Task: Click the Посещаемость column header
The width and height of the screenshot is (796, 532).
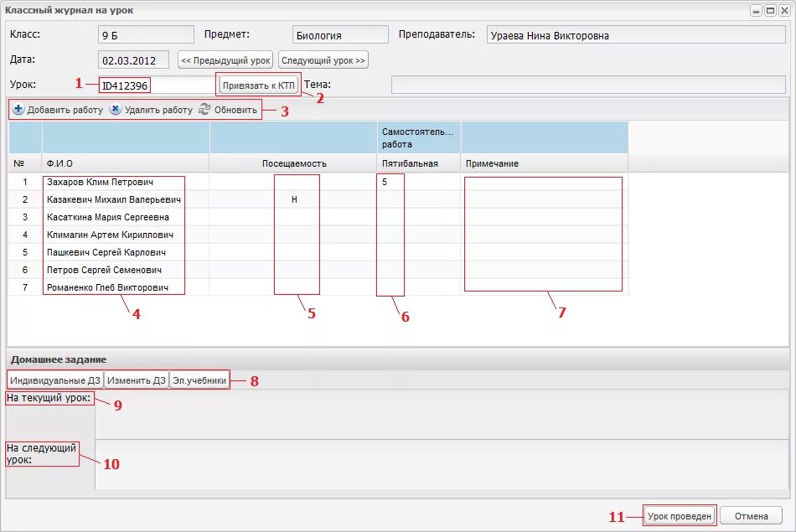Action: [x=293, y=163]
